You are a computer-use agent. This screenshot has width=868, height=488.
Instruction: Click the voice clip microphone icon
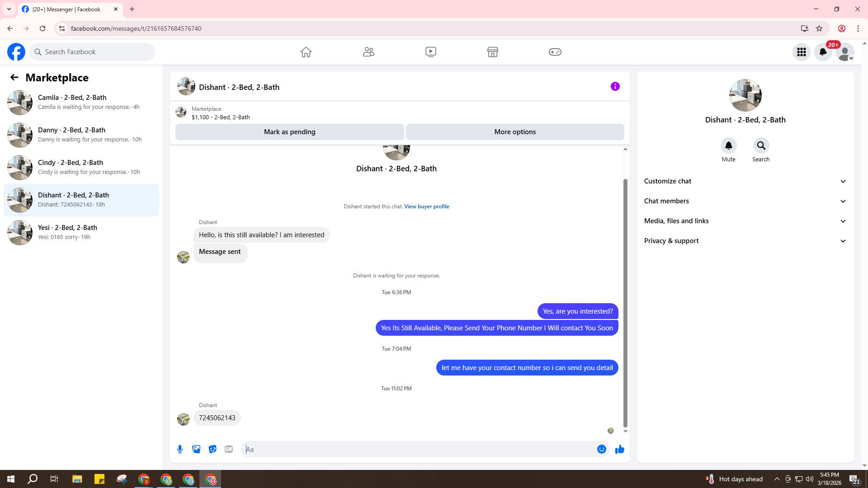coord(180,449)
